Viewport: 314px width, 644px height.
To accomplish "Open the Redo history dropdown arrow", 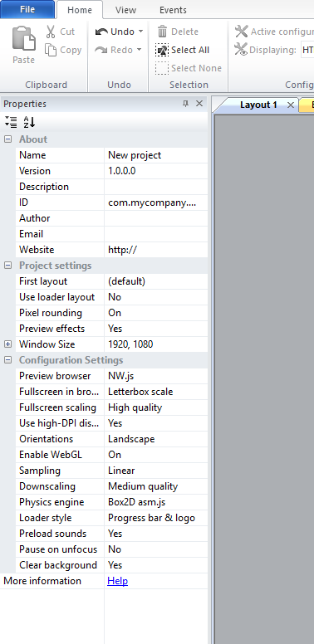I will [x=139, y=50].
